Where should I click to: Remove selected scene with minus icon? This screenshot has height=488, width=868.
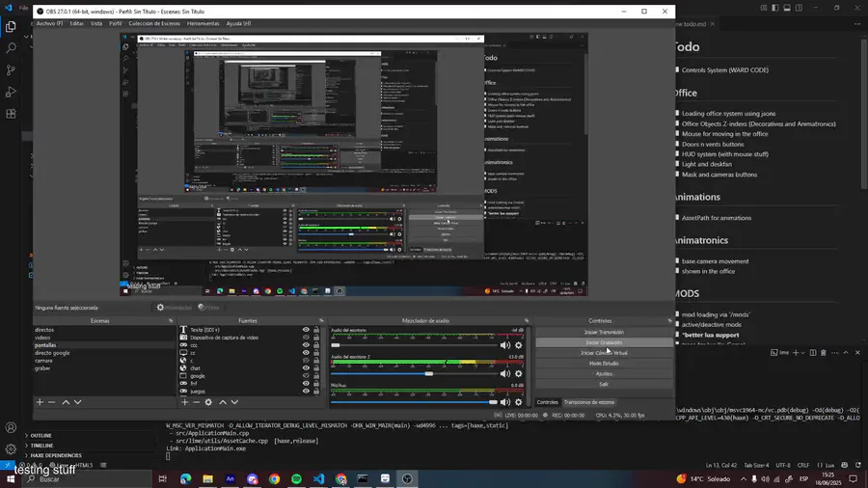coord(51,402)
